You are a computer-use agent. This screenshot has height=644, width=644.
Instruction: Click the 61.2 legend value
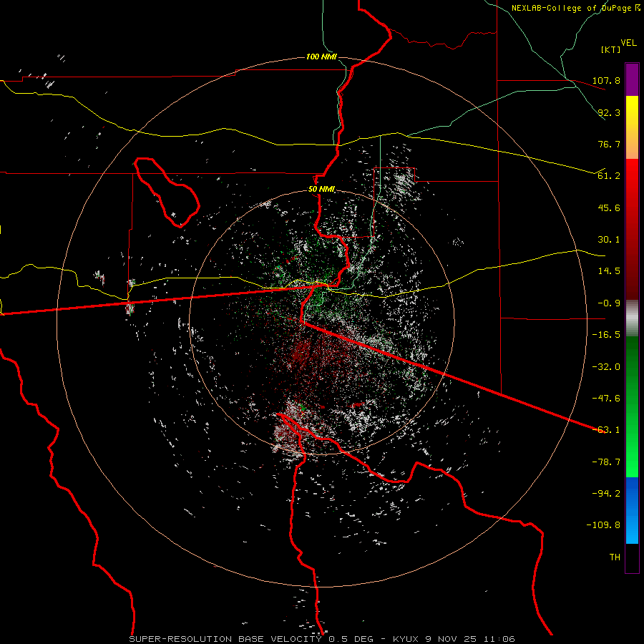(609, 176)
